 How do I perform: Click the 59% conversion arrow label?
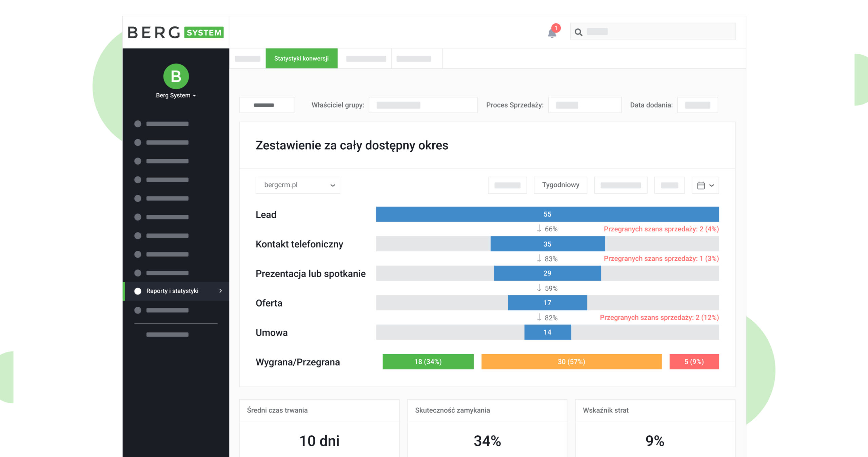click(547, 288)
